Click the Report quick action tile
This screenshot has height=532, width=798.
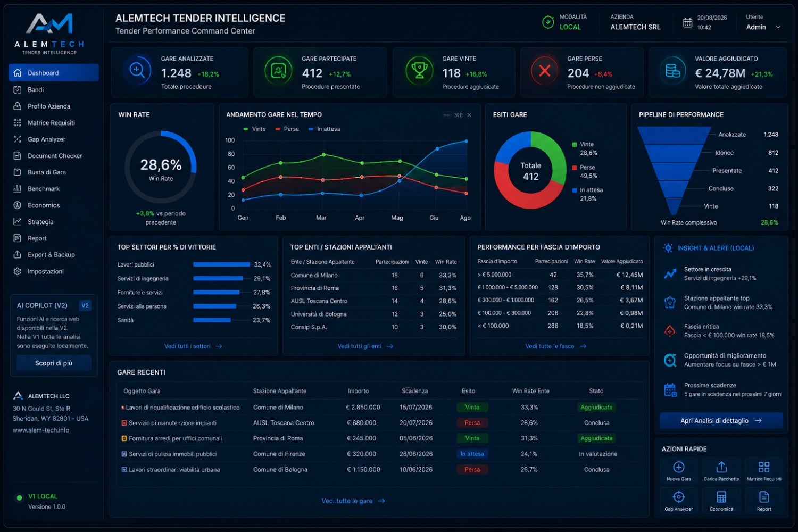(x=764, y=501)
